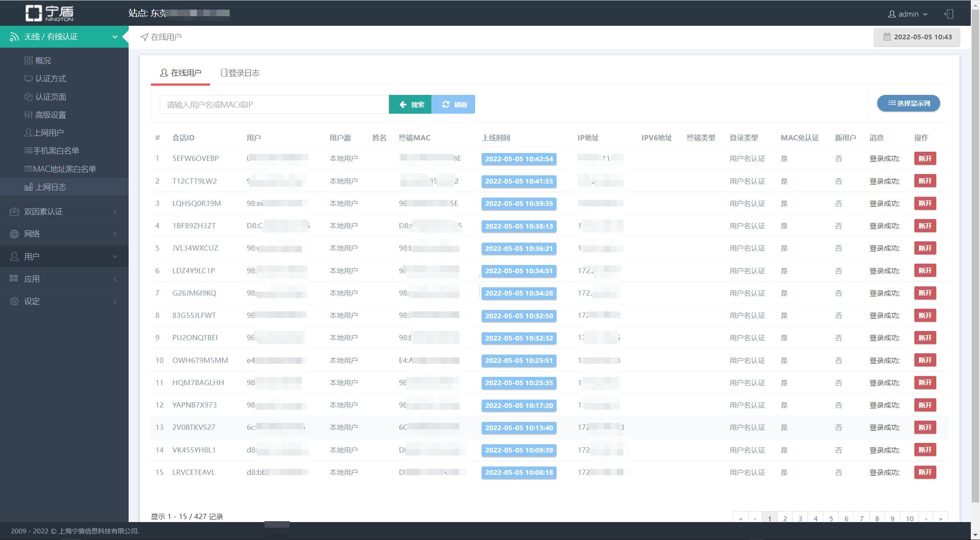The width and height of the screenshot is (980, 540).
Task: Select 认证方式 in the sidebar
Action: [x=51, y=78]
